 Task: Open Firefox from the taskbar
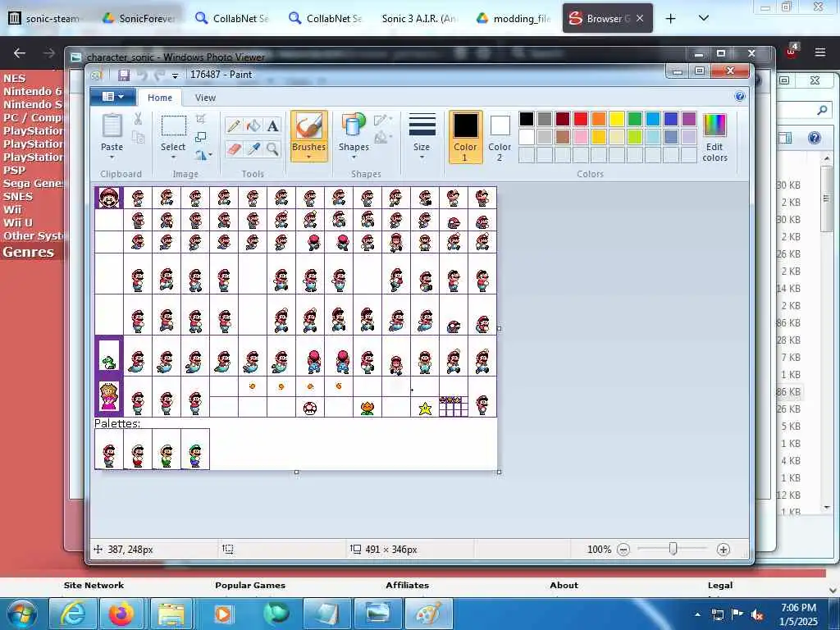click(x=121, y=614)
